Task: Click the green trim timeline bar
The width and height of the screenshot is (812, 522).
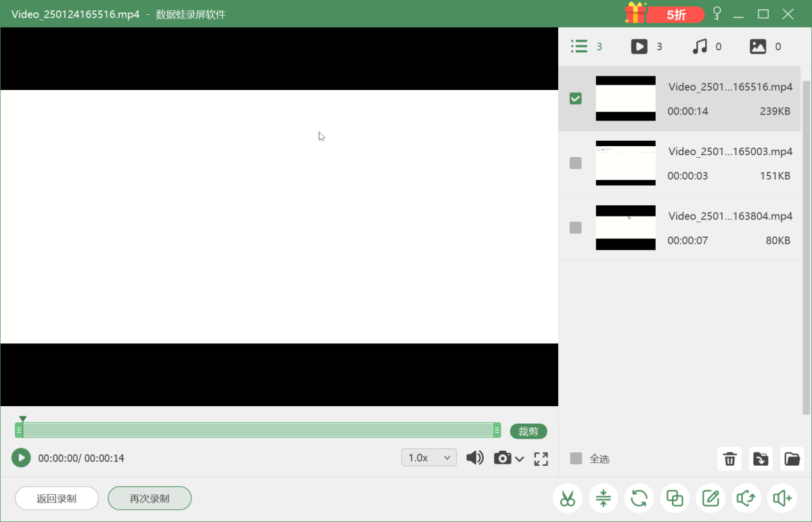Action: (257, 431)
